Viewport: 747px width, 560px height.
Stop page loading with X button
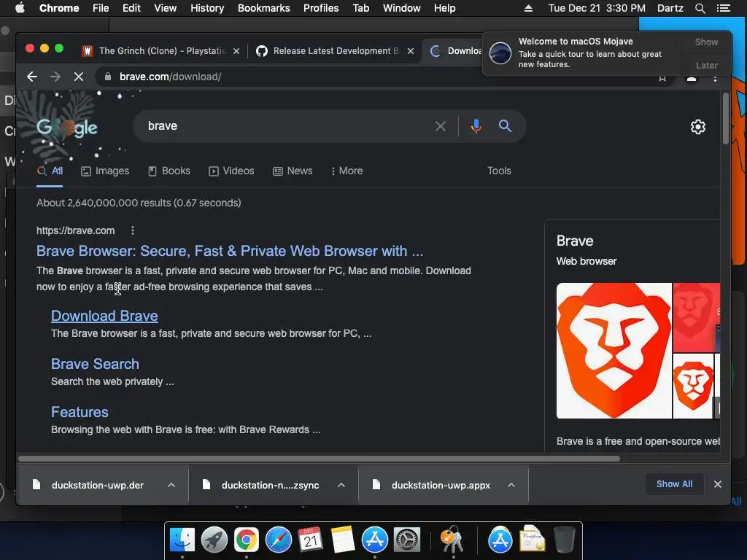(x=79, y=77)
